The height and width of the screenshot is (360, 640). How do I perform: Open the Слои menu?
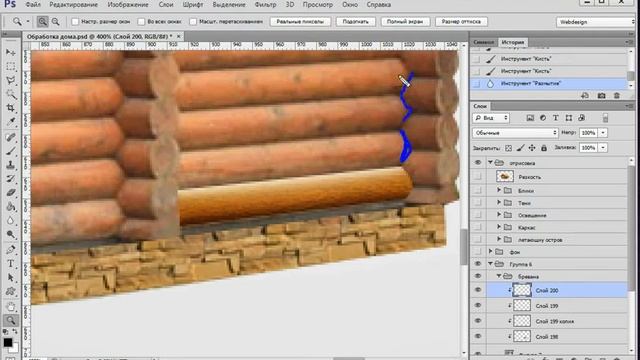[x=166, y=5]
